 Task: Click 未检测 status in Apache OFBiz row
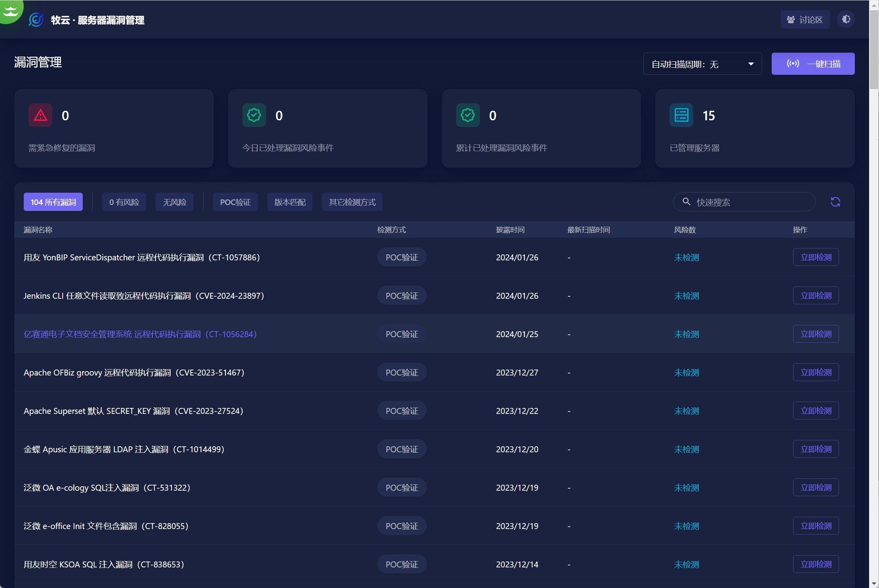click(x=687, y=373)
